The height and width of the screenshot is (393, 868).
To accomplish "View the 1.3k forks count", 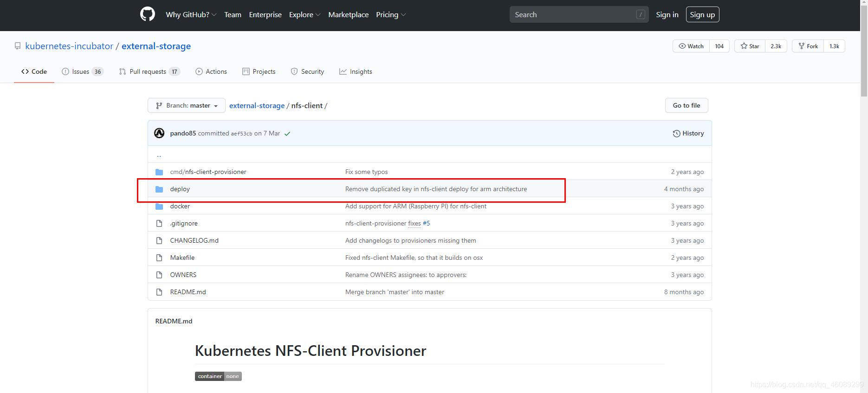I will tap(834, 46).
